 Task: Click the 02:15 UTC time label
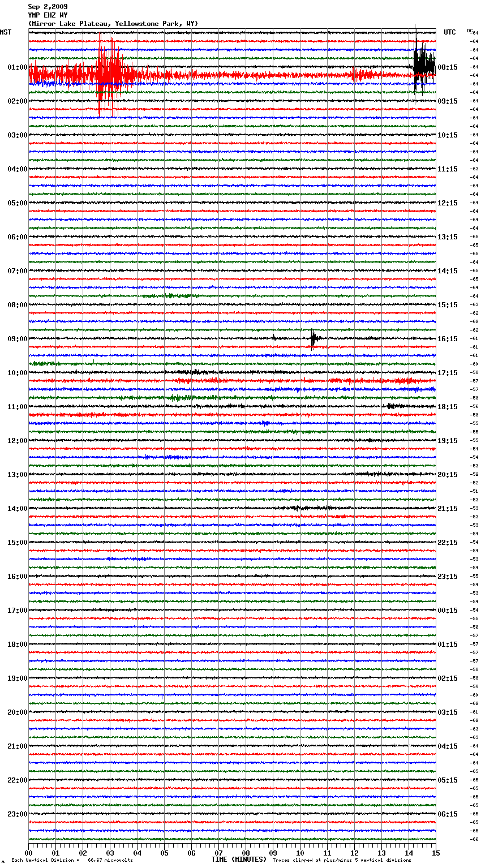click(x=448, y=678)
